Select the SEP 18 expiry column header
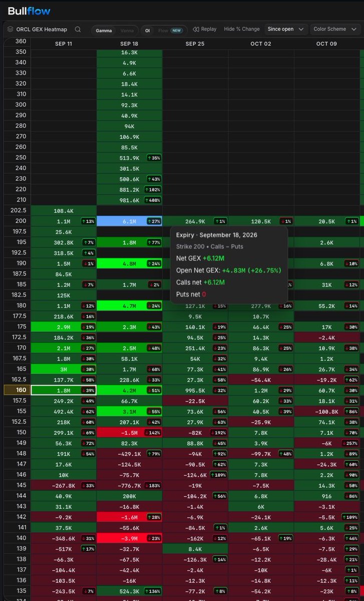 129,44
